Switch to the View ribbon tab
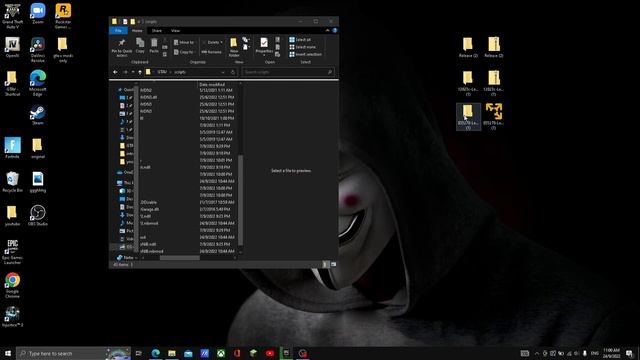This screenshot has width=640, height=360. [x=176, y=31]
